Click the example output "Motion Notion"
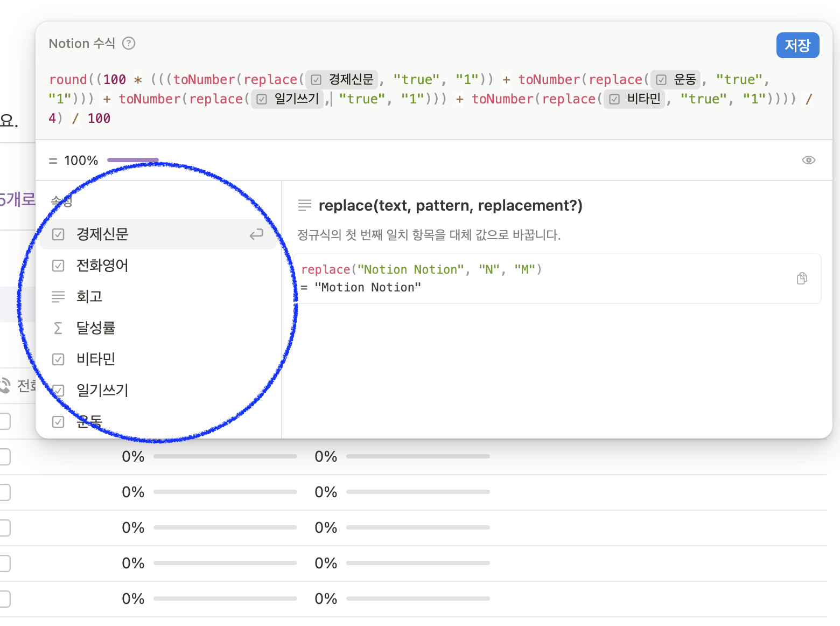This screenshot has width=840, height=626. [x=368, y=288]
